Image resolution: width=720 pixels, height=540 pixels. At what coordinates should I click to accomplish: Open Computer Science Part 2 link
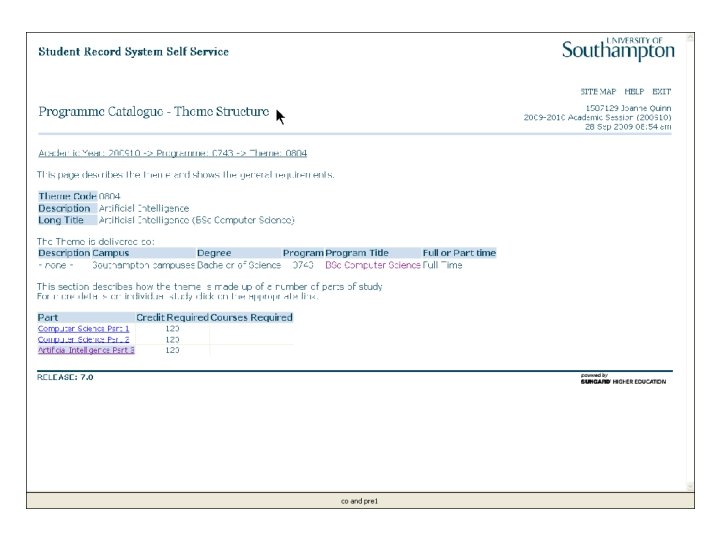point(84,339)
